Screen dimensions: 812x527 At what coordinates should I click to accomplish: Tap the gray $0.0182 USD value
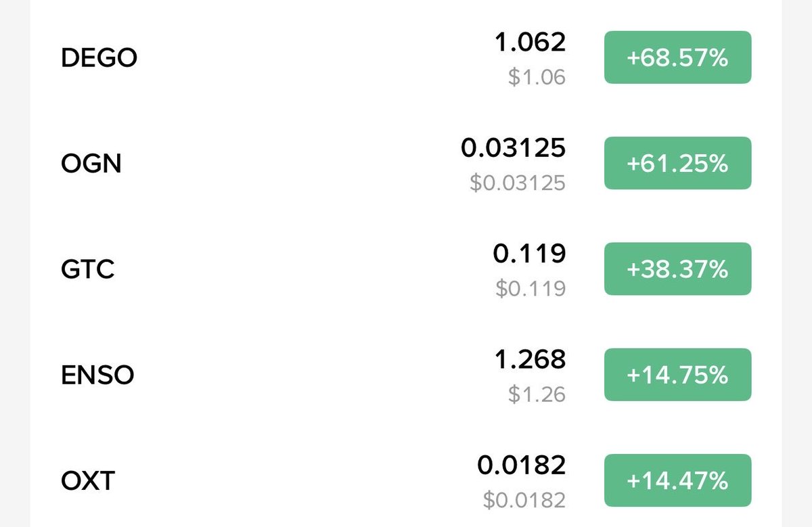[524, 500]
